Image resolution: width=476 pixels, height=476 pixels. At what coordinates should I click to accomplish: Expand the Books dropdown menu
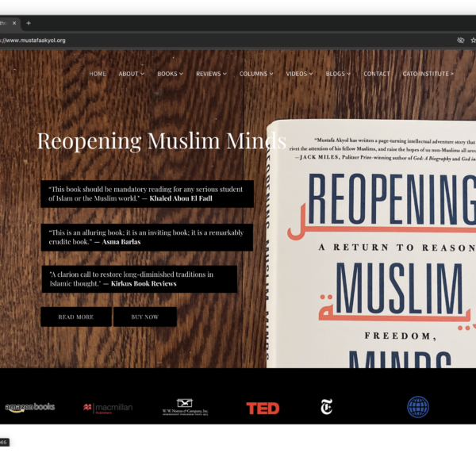click(x=170, y=74)
